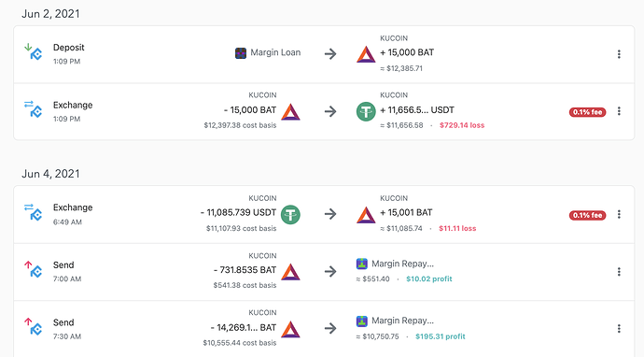Click the BAT token icon beside + 15,000 BAT
This screenshot has height=357, width=644.
[366, 54]
